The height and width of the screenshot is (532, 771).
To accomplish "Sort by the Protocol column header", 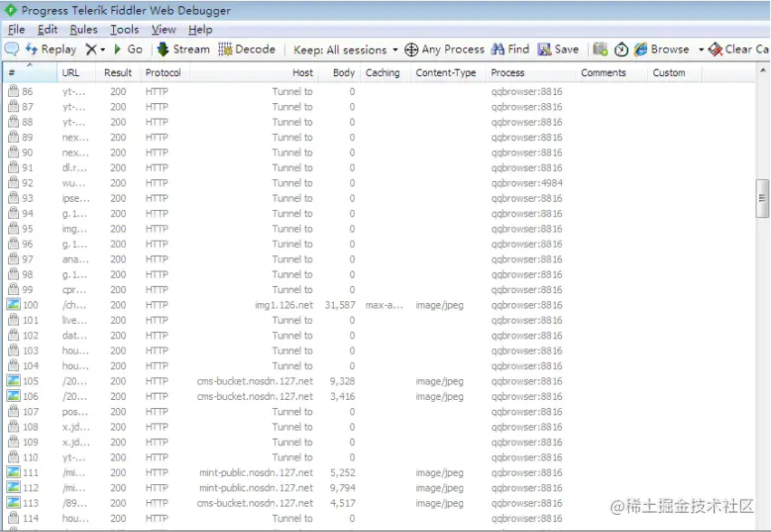I will click(x=166, y=72).
